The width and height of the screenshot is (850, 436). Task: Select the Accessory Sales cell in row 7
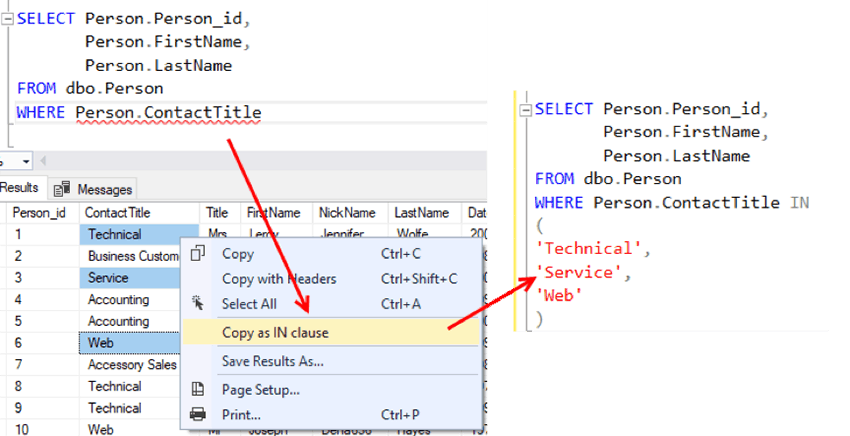point(132,365)
